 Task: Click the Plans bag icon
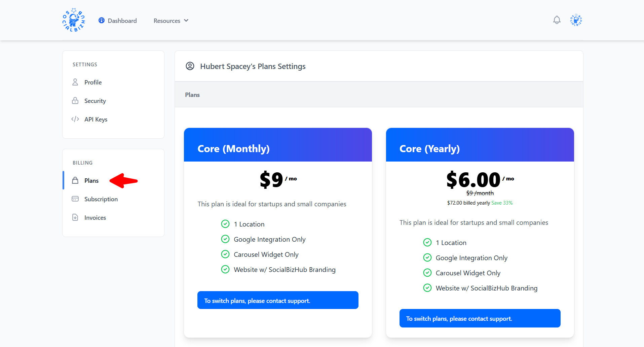point(75,180)
